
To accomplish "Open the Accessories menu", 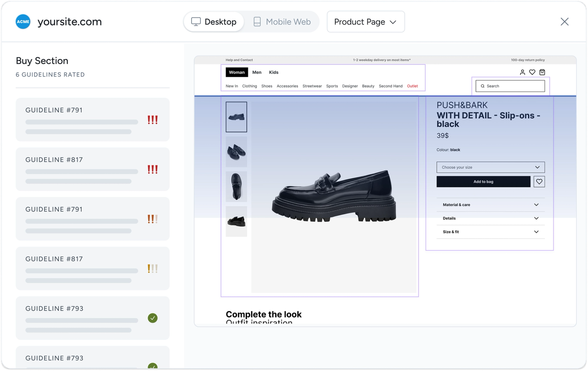I will [287, 86].
